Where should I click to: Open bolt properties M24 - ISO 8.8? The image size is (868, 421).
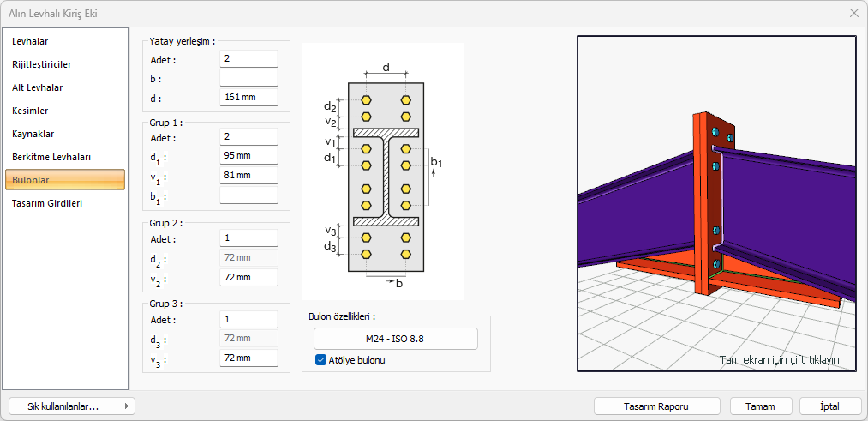(395, 339)
